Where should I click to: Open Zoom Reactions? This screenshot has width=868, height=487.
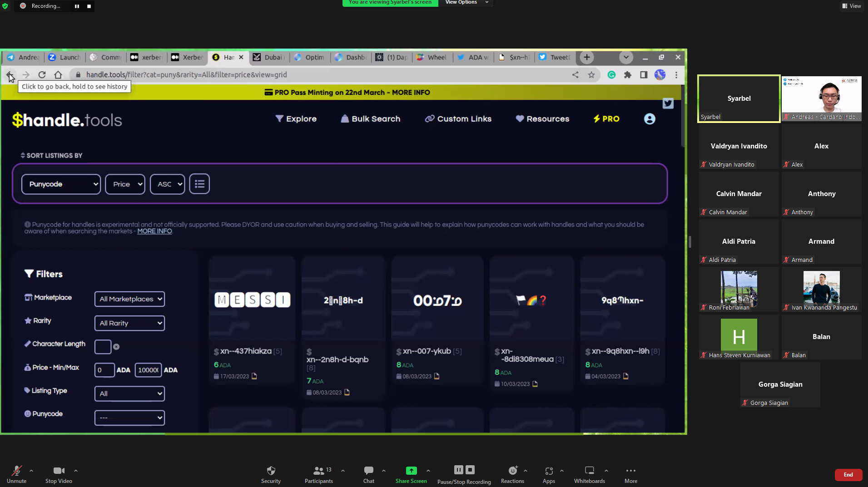(512, 474)
